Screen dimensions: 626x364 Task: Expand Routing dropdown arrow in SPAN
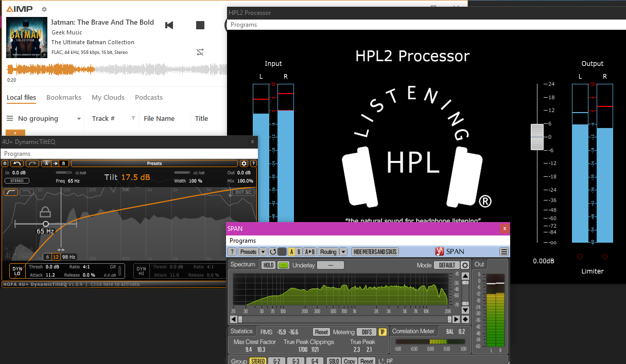click(x=343, y=252)
